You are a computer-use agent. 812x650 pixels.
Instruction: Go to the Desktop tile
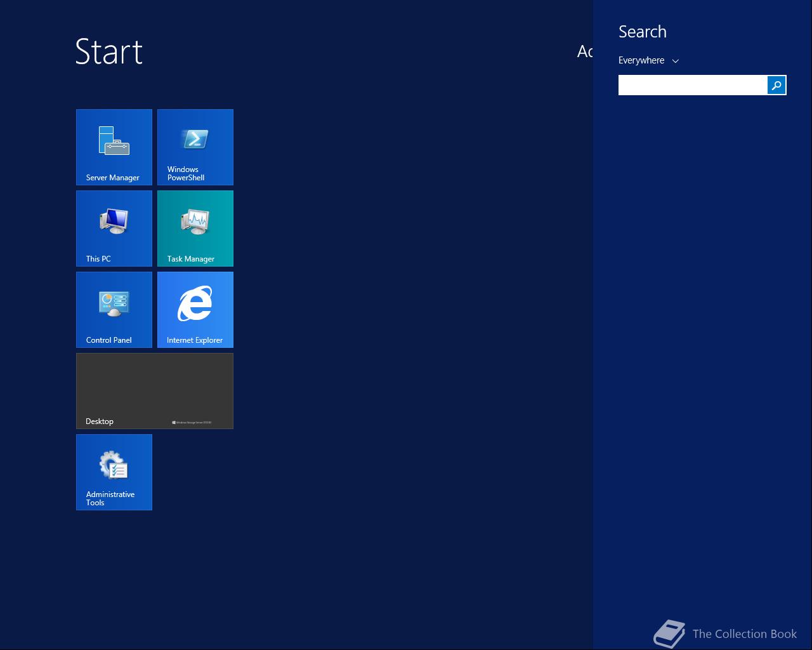tap(155, 391)
